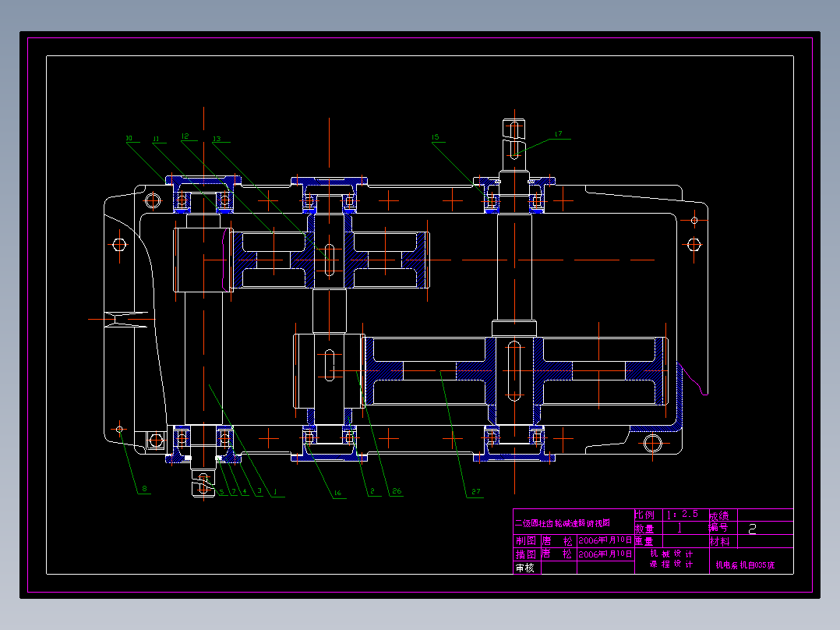Select the 重量 label in title block
This screenshot has width=840, height=630.
click(x=644, y=542)
